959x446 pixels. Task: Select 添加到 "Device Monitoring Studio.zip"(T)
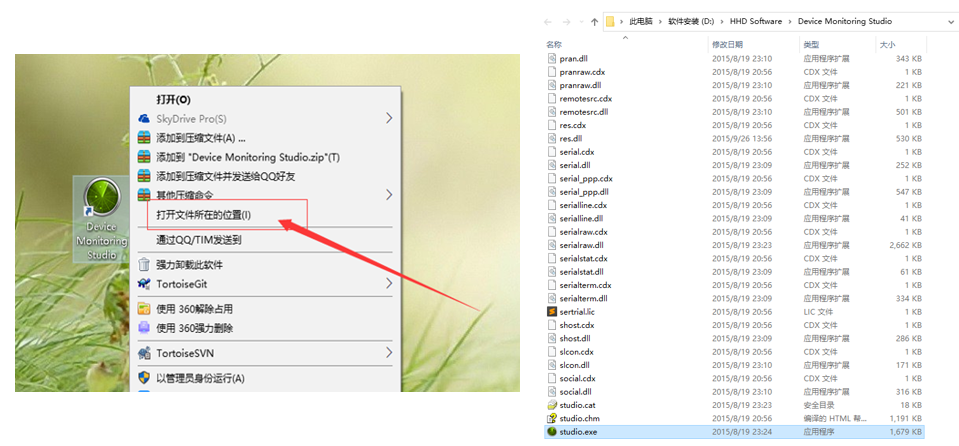coord(267,157)
